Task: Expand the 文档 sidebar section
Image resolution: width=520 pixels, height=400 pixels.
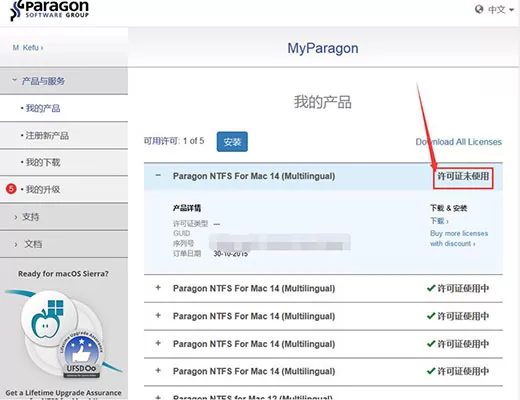Action: pos(64,244)
